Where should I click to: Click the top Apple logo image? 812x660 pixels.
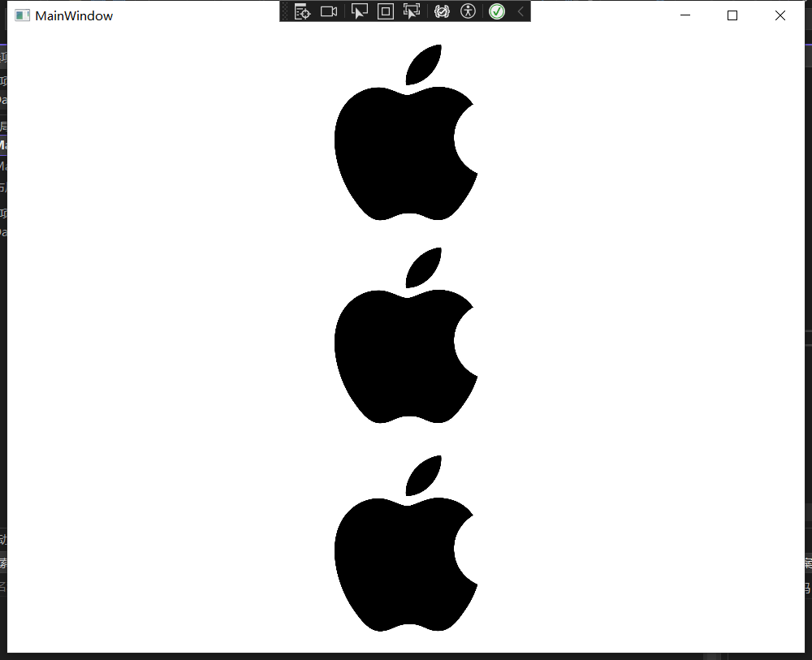(x=406, y=132)
